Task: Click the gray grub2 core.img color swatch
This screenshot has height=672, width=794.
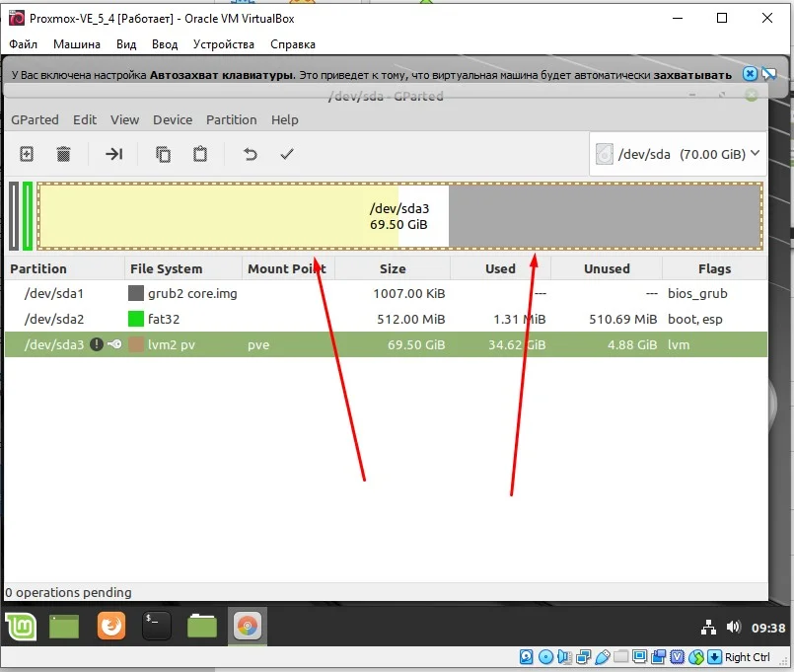Action: 136,293
